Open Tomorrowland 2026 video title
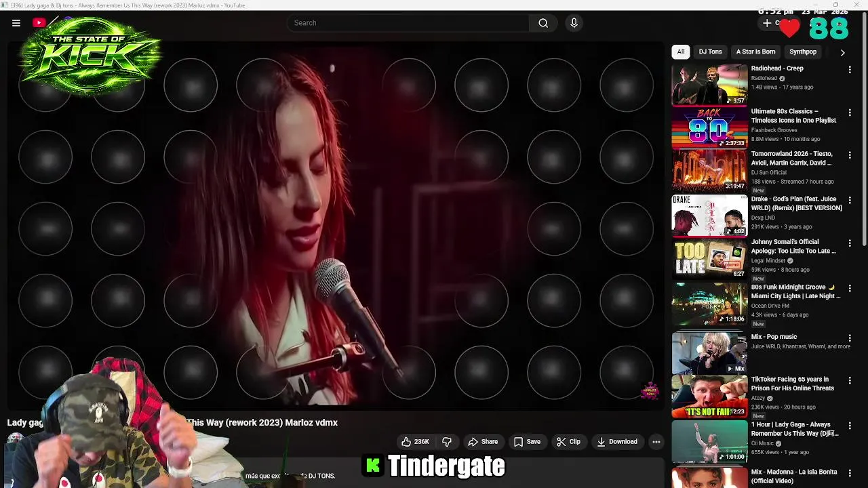This screenshot has height=488, width=868. (x=791, y=159)
